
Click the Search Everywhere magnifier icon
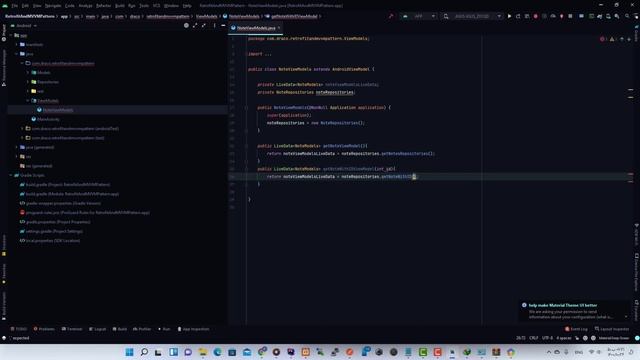(627, 16)
